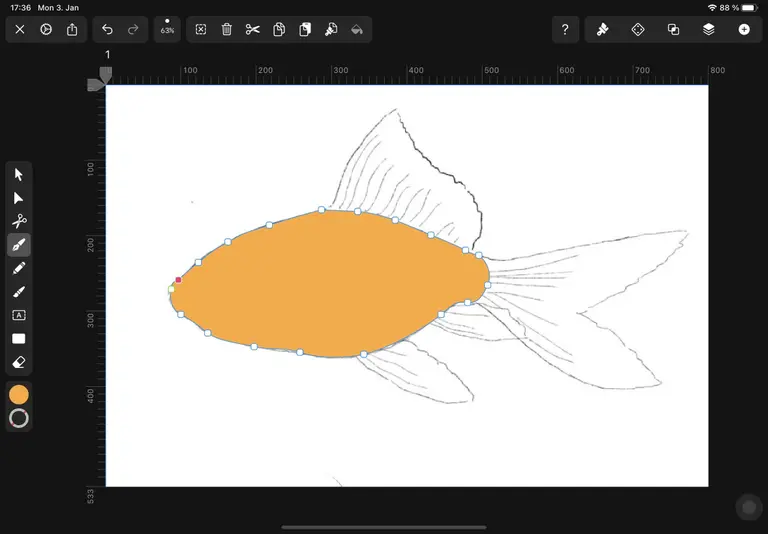Viewport: 768px width, 534px height.
Task: Tap the round floating button bottom-right
Action: (x=749, y=507)
